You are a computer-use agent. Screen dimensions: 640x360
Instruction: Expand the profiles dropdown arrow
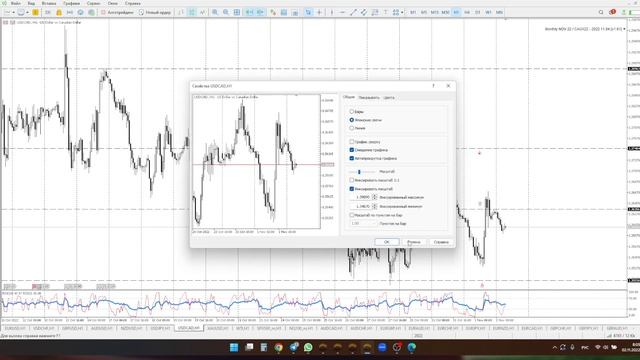pyautogui.click(x=27, y=12)
